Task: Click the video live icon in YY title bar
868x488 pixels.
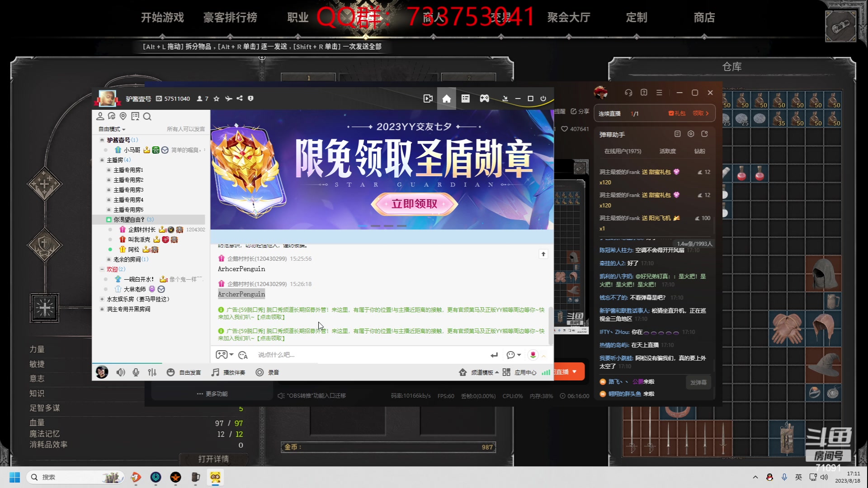Action: tap(428, 99)
